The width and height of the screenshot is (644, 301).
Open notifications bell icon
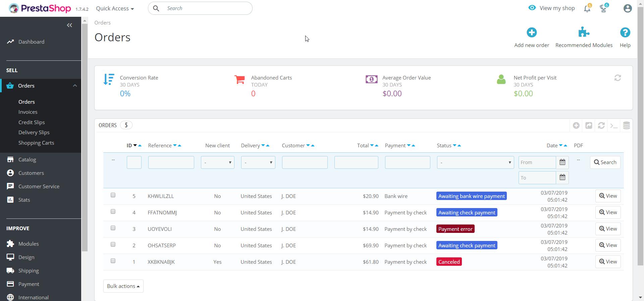(x=587, y=8)
